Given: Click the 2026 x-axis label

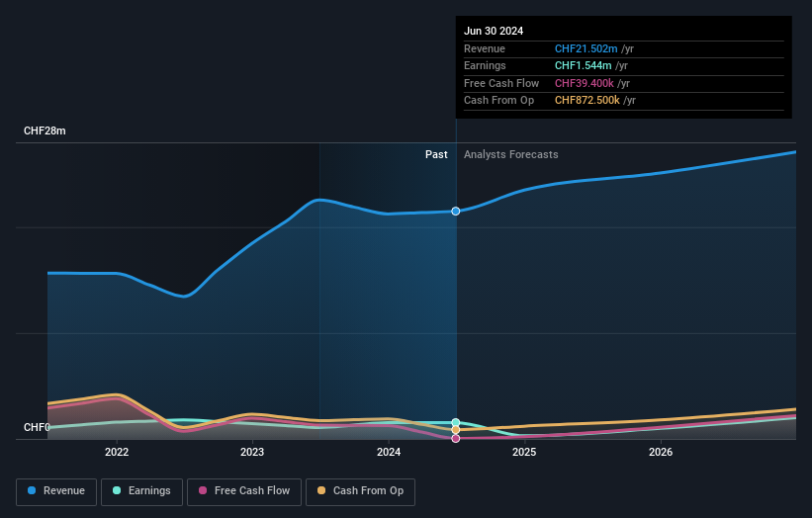Looking at the screenshot, I should pyautogui.click(x=661, y=453).
